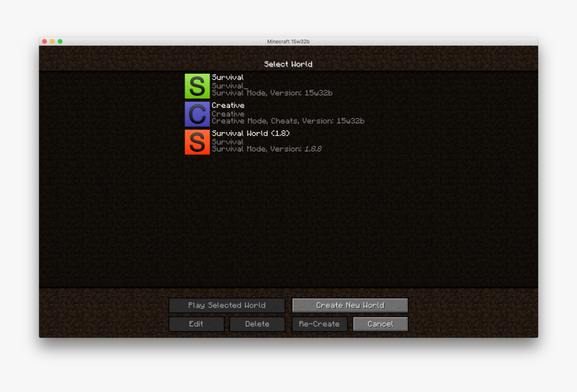Select the Creative world entry

[268, 113]
